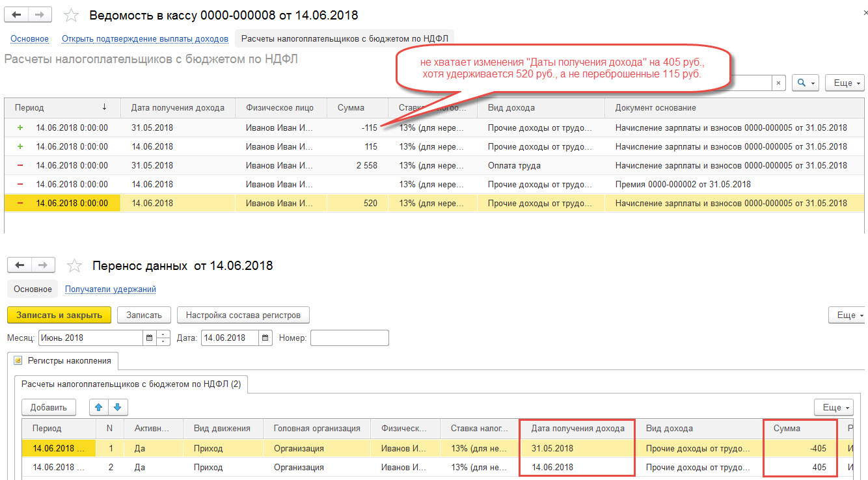Clear search field with the x button
Viewport: 868px width, 480px height.
[779, 83]
